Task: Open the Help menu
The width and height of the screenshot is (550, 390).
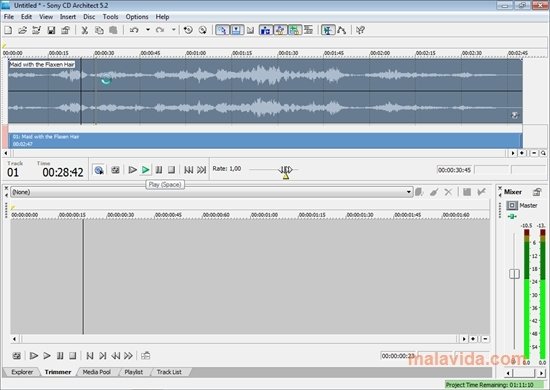Action: 162,17
